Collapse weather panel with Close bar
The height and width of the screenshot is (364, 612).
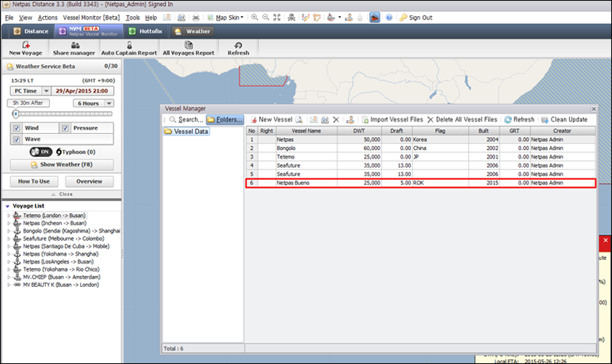click(62, 194)
